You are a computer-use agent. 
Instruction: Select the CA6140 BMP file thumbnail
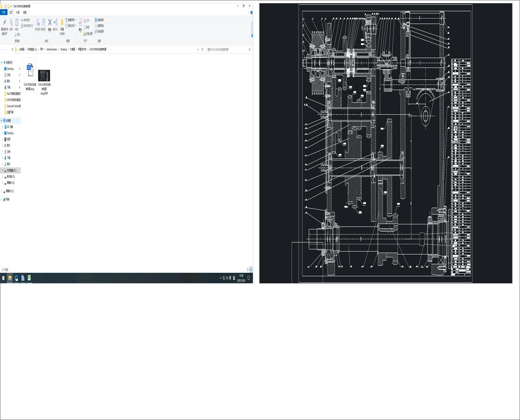tap(44, 75)
